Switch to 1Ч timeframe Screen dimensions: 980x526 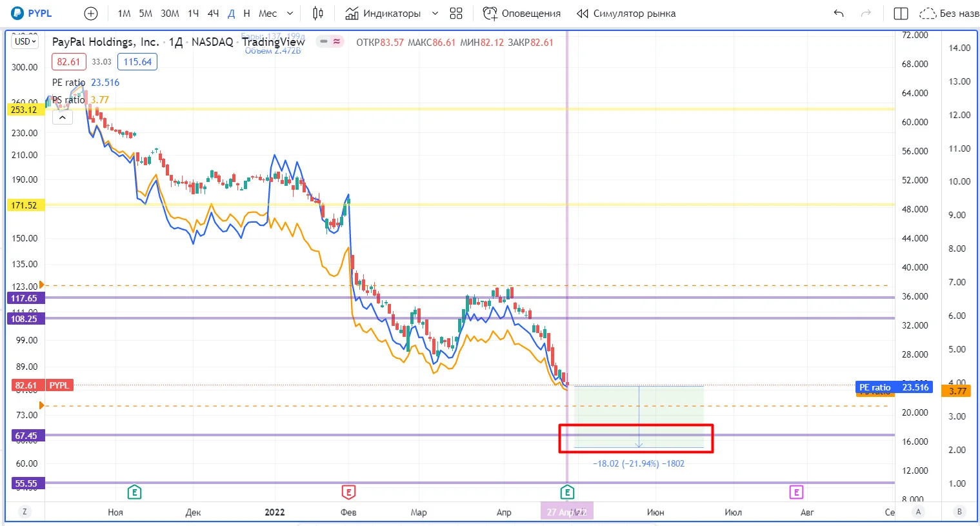[194, 13]
